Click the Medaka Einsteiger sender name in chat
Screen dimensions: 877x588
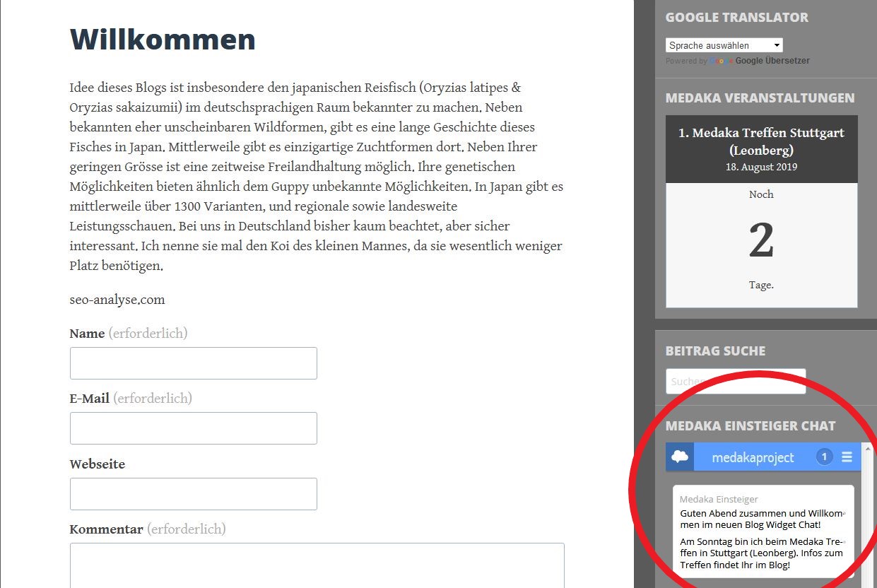pos(719,500)
